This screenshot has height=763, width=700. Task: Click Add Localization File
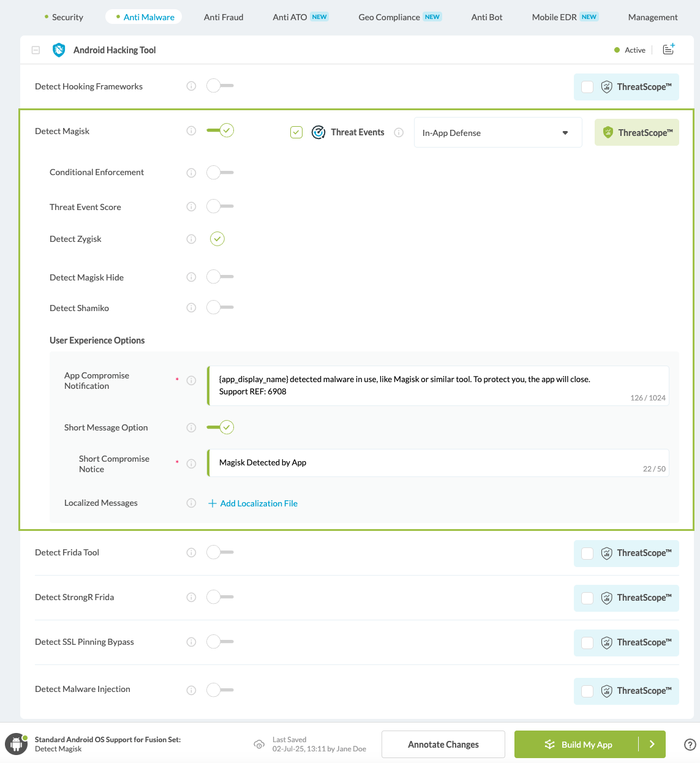(253, 503)
